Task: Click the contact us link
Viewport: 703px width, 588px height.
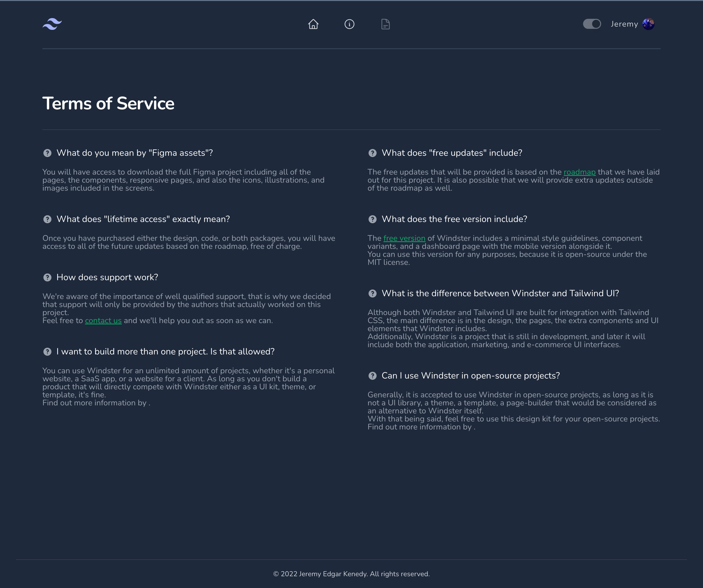Action: coord(103,321)
